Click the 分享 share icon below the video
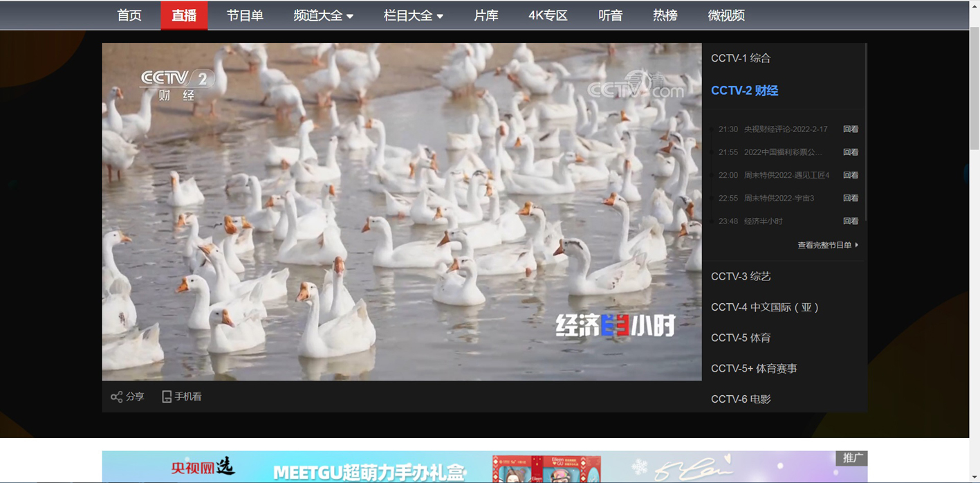 117,397
